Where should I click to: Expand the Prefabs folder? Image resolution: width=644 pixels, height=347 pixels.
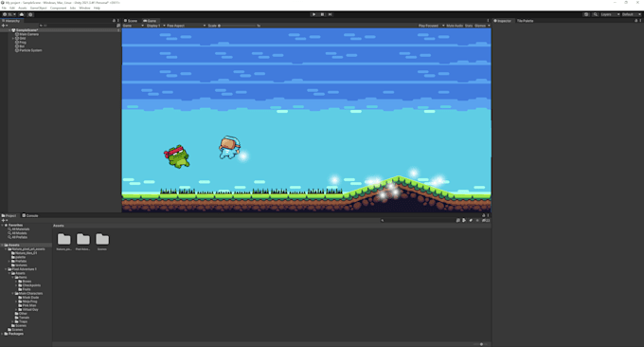(x=9, y=261)
